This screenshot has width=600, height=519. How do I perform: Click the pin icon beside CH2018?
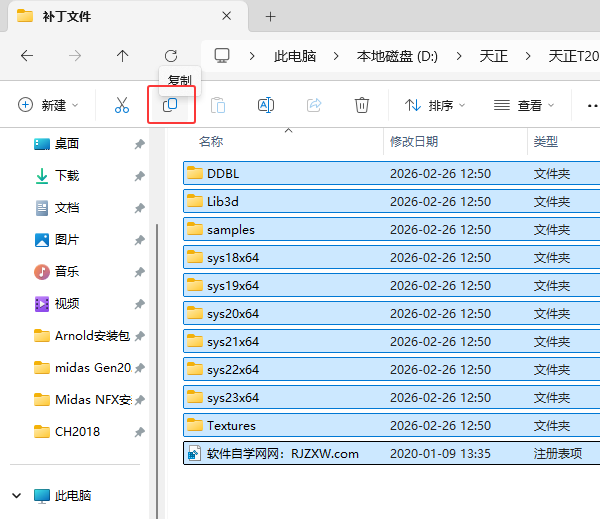tap(139, 432)
